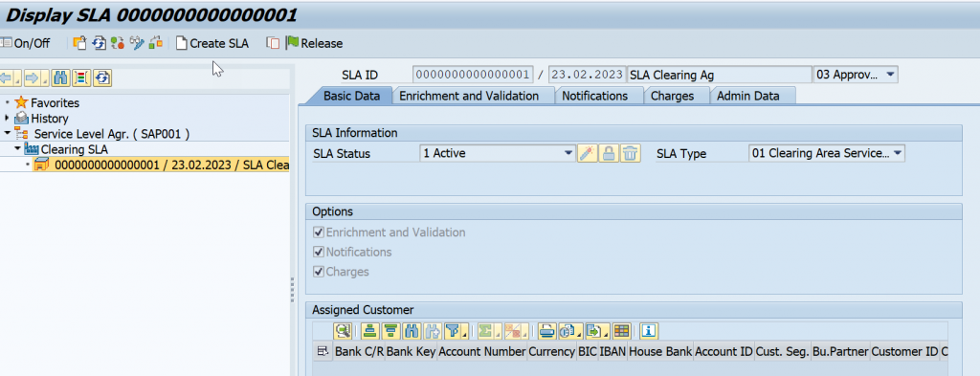Click Export icon in table toolbar
980x376 pixels.
tap(597, 331)
